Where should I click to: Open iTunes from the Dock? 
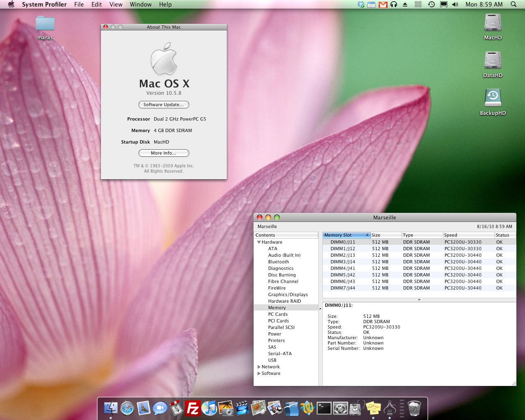209,408
